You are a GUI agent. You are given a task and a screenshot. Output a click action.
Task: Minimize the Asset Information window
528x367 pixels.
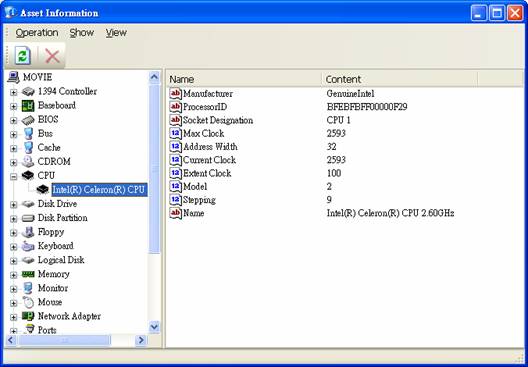(478, 13)
